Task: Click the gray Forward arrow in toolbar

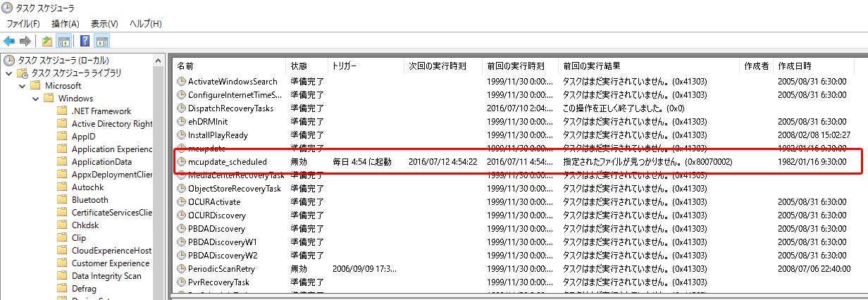Action: [x=25, y=41]
